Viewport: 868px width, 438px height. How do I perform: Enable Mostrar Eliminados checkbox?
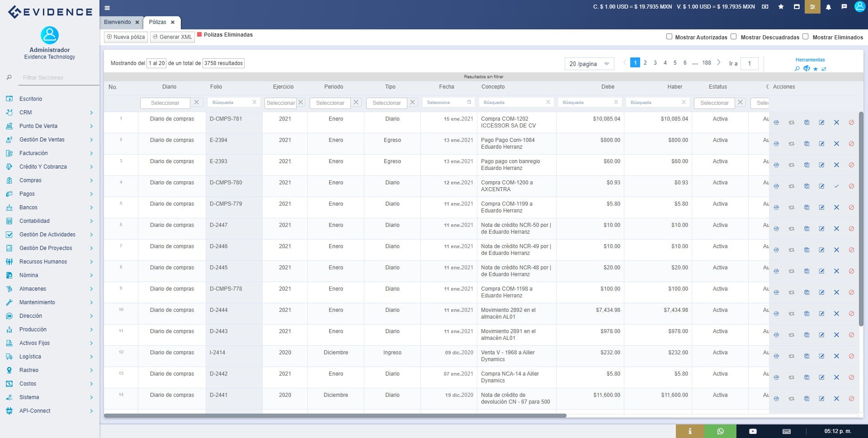pos(806,36)
